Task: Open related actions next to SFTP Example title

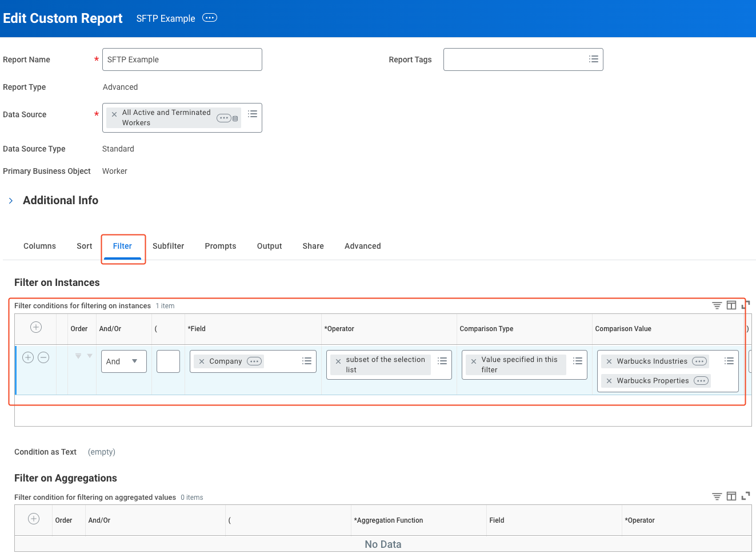Action: [210, 18]
